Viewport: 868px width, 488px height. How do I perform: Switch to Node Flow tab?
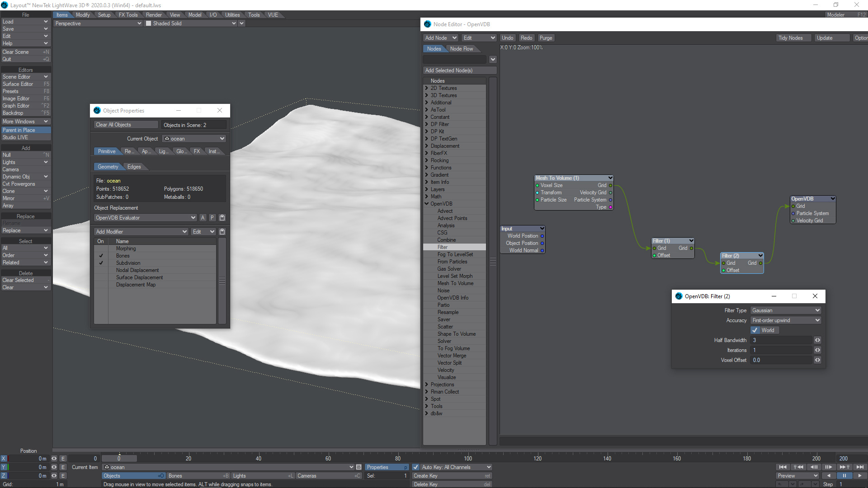[x=462, y=49]
